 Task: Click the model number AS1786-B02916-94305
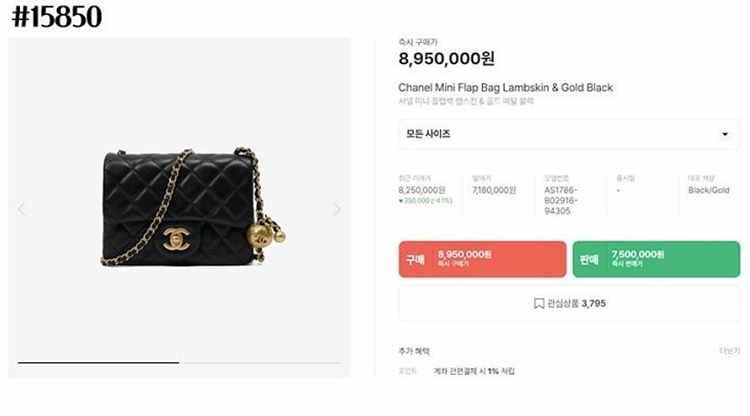561,200
